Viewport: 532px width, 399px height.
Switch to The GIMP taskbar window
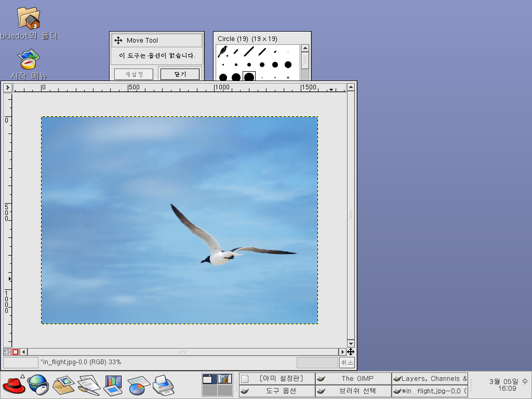[x=353, y=379]
